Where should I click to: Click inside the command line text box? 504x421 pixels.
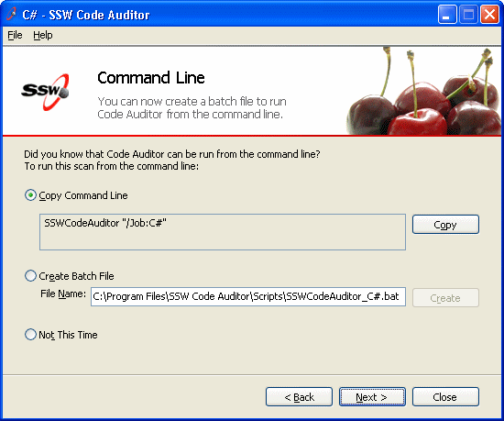pyautogui.click(x=223, y=232)
